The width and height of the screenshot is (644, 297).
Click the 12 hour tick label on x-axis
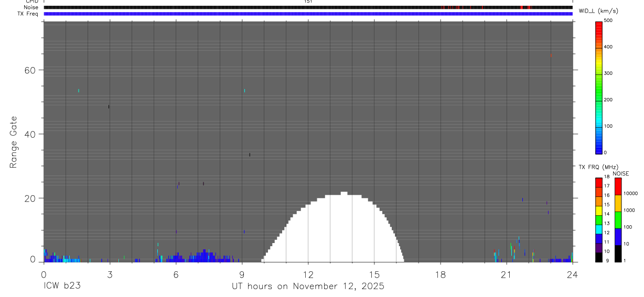click(x=308, y=274)
